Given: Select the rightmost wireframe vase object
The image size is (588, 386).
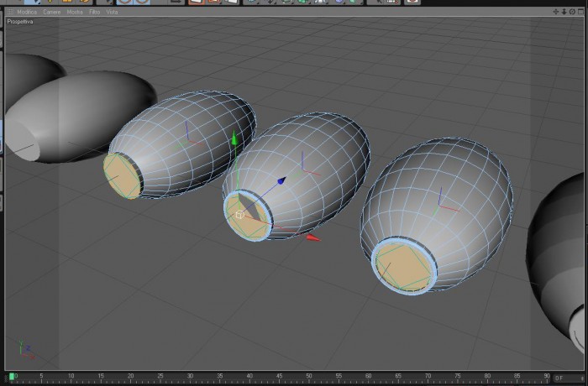Looking at the screenshot, I should click(437, 215).
